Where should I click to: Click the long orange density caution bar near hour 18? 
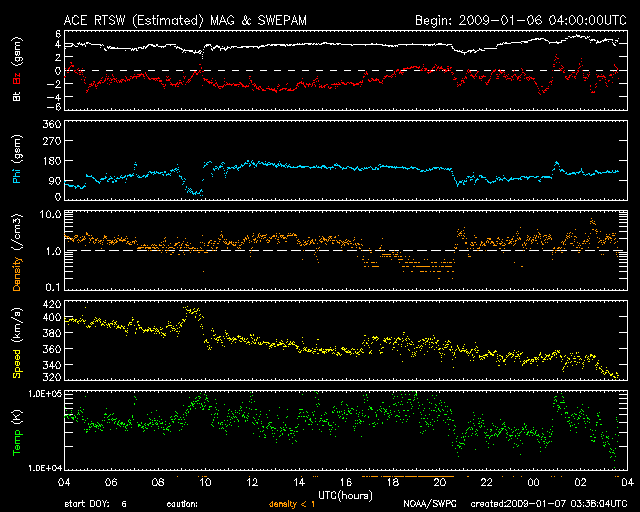[408, 476]
